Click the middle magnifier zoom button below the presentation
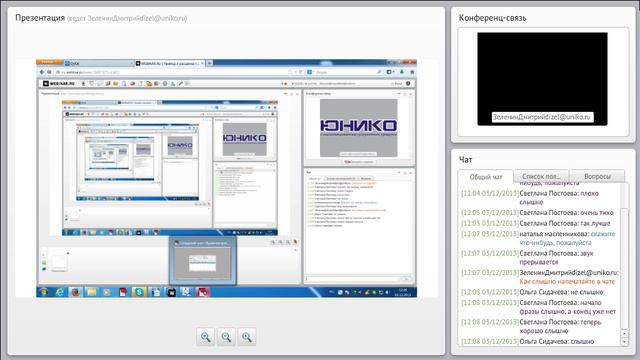Image resolution: width=640 pixels, height=360 pixels. 226,337
